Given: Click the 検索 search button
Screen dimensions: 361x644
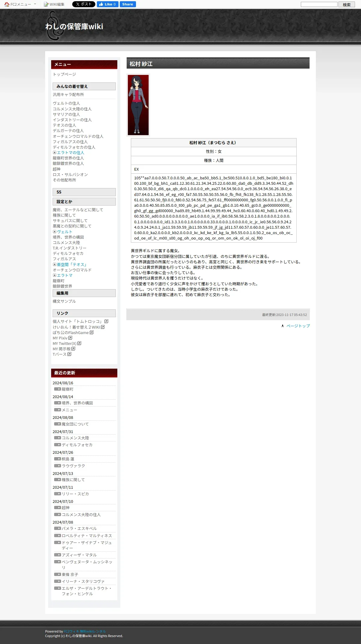Looking at the screenshot, I should pyautogui.click(x=347, y=5).
